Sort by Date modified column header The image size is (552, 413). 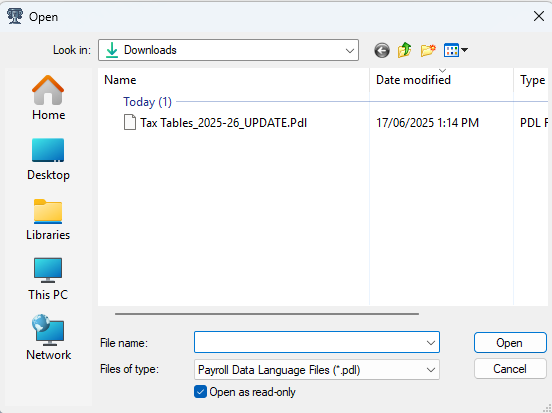coord(441,80)
